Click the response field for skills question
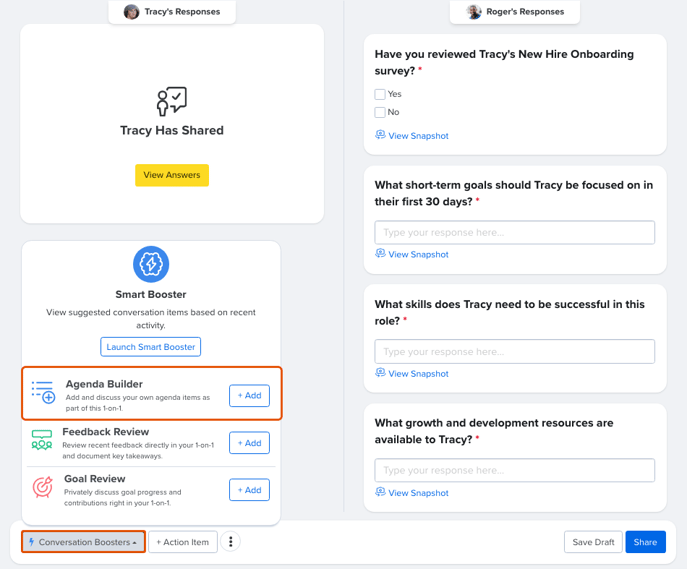687x569 pixels. pyautogui.click(x=514, y=351)
